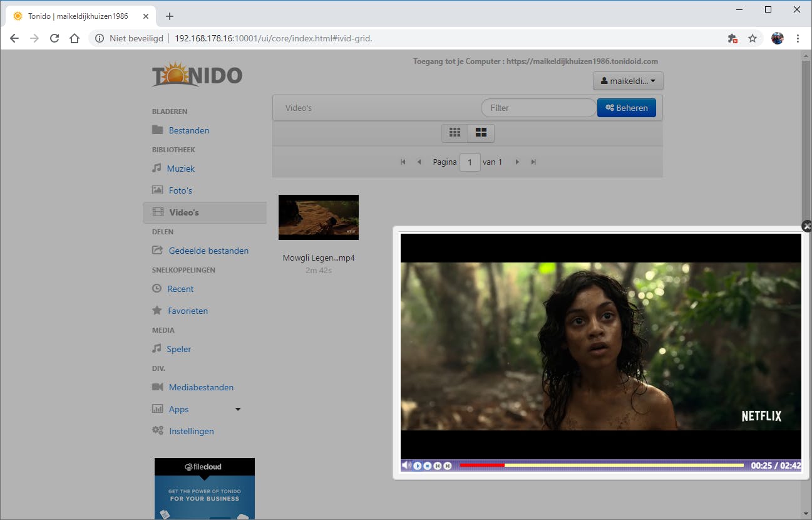
Task: Open the Chrome three-dot menu
Action: [798, 38]
